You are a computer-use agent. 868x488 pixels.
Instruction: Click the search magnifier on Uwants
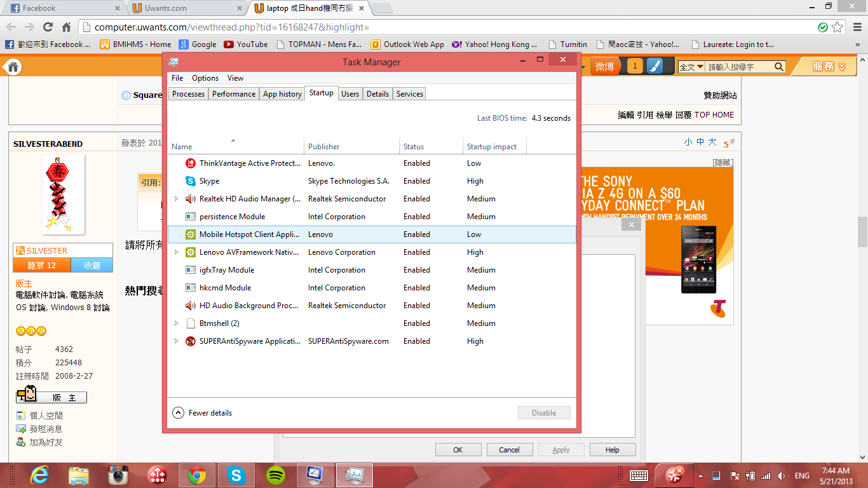(x=779, y=67)
